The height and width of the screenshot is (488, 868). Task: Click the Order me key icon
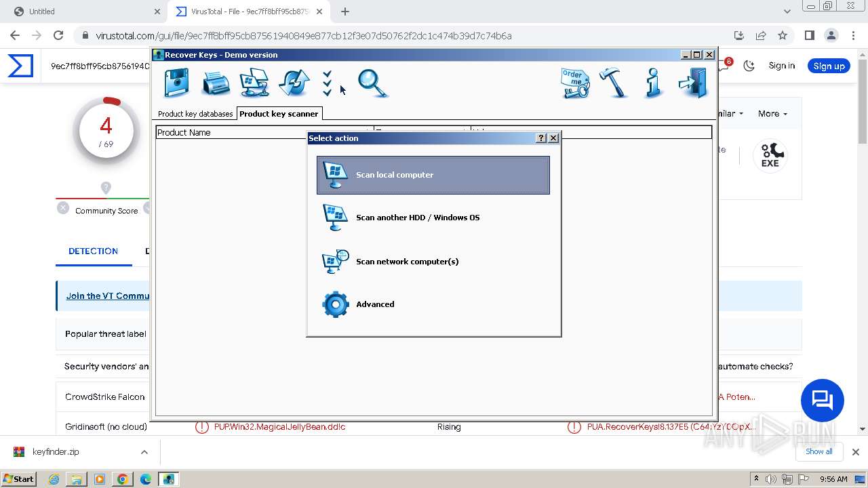575,83
